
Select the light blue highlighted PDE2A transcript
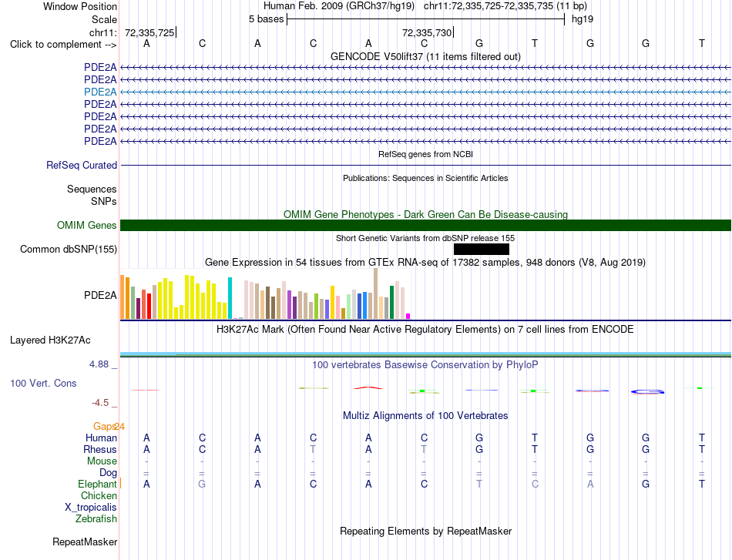tap(425, 92)
